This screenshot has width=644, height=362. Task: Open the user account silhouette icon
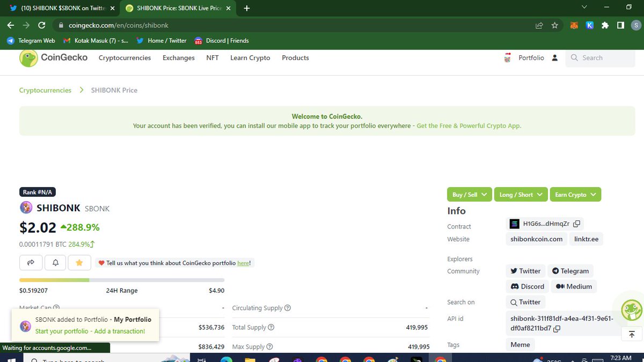point(555,58)
